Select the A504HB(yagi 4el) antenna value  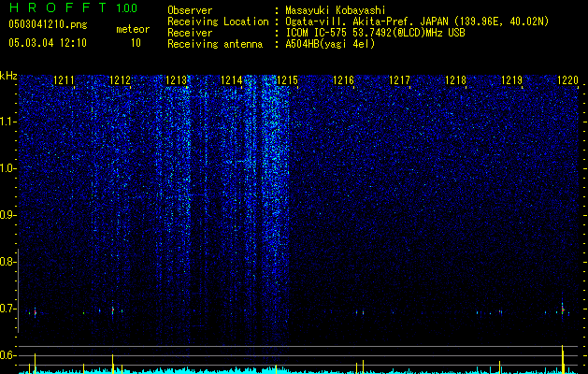[x=330, y=44]
